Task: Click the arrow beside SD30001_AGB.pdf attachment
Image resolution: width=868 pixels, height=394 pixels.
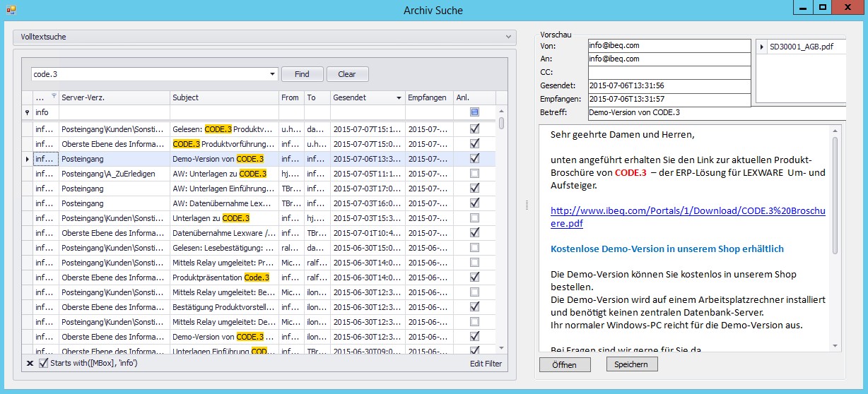Action: click(x=762, y=47)
